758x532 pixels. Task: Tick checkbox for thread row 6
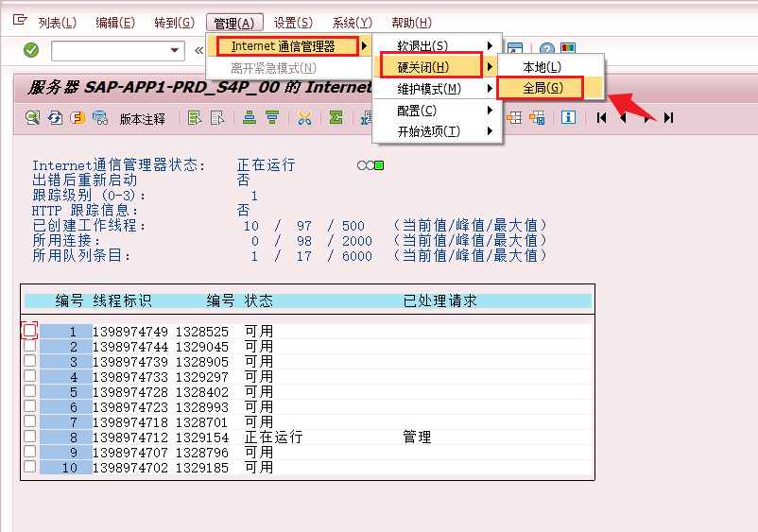tap(29, 406)
